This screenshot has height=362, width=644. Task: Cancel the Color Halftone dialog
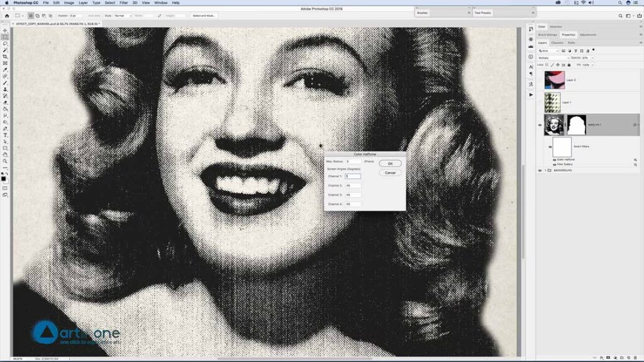pos(390,172)
